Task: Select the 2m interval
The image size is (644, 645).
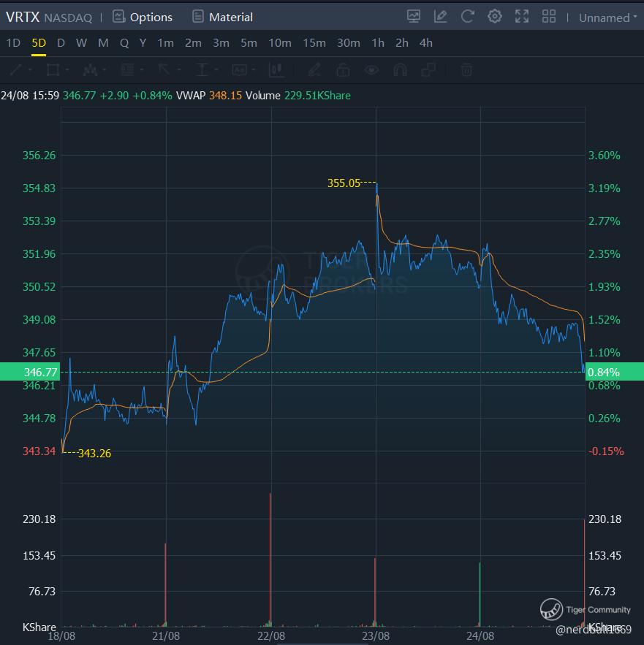Action: tap(193, 43)
